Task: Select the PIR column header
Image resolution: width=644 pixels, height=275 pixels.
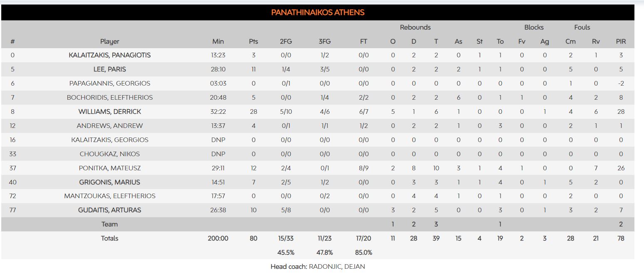Action: [x=621, y=42]
